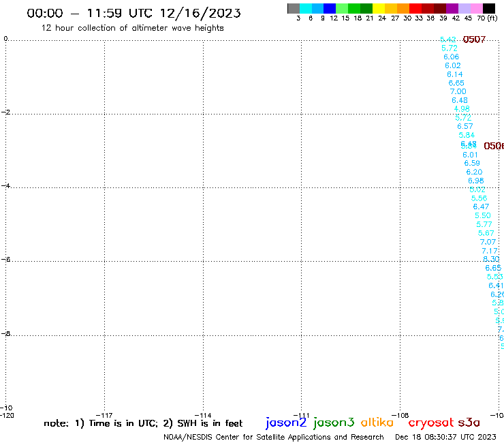Click the 5.42 wave height reading
504x443 pixels.
pyautogui.click(x=447, y=40)
